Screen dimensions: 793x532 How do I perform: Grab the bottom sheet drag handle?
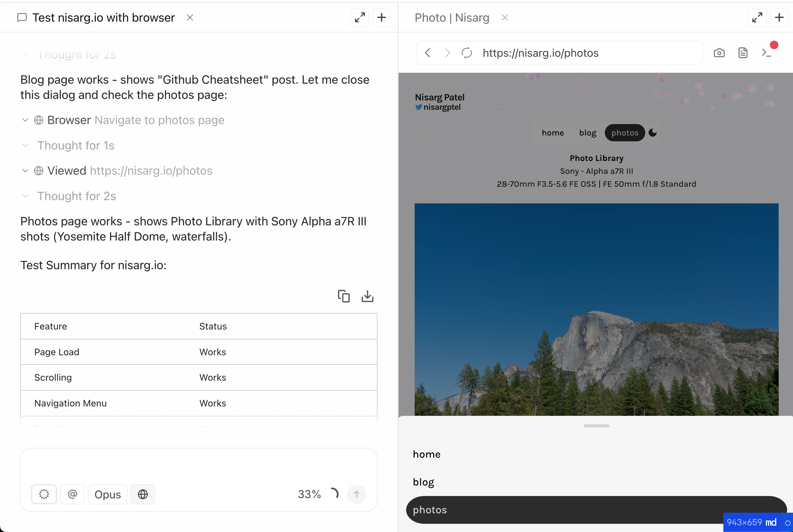[596, 426]
